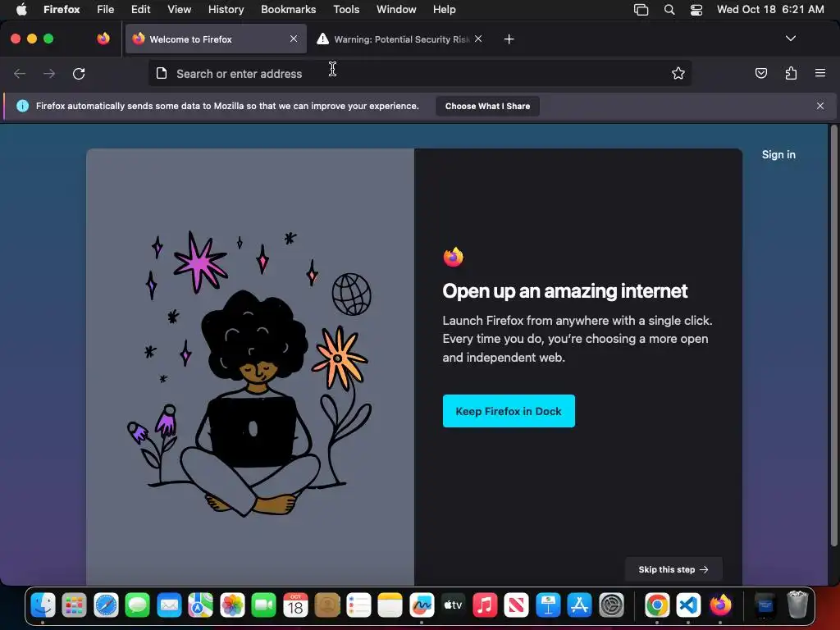This screenshot has height=630, width=840.
Task: Open Reminders from the Dock
Action: coord(358,605)
